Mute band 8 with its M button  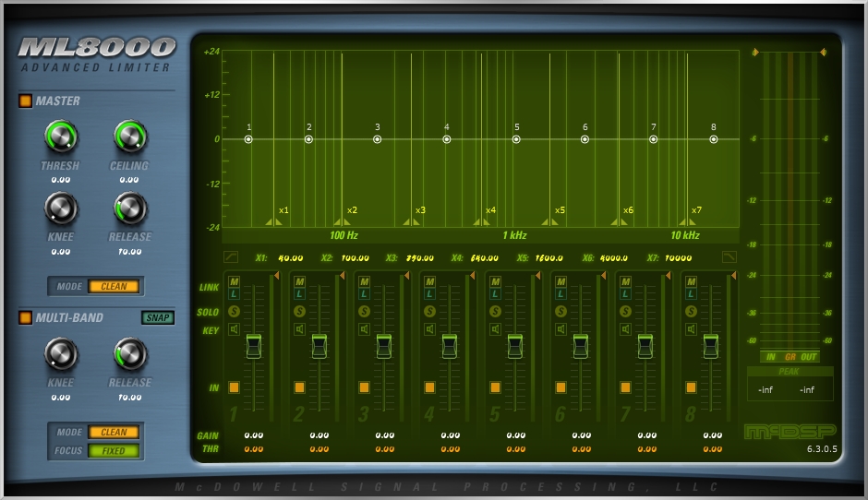pos(691,281)
